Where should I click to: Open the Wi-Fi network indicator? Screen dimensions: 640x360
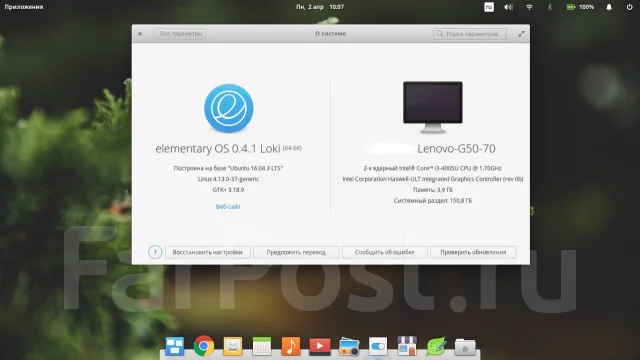pos(529,7)
